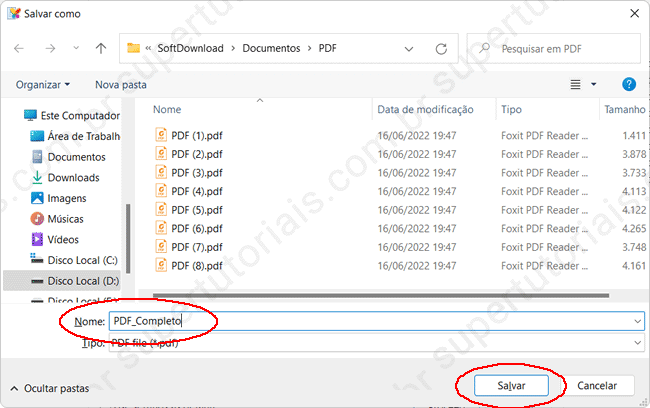Screen dimensions: 650x408
Task: Open the Vídeos folder in sidebar
Action: (63, 239)
